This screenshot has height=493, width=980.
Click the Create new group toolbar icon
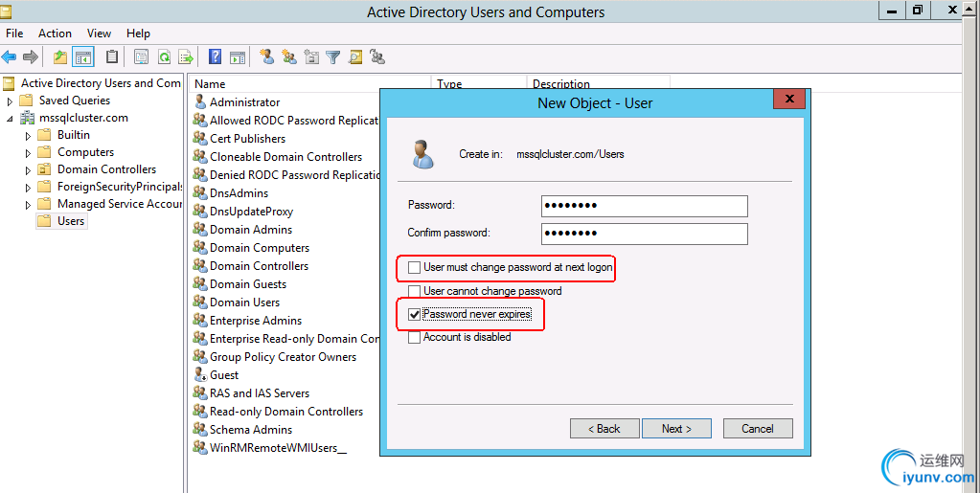(x=288, y=56)
